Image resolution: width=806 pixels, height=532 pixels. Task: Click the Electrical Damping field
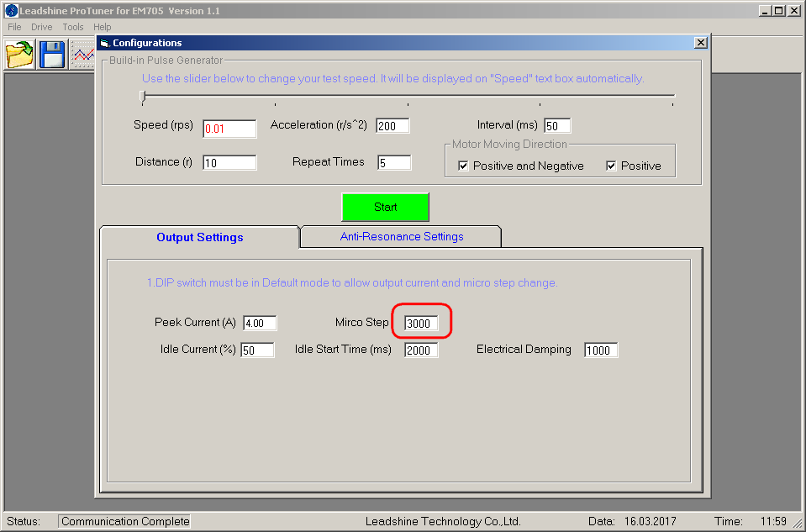click(x=601, y=350)
